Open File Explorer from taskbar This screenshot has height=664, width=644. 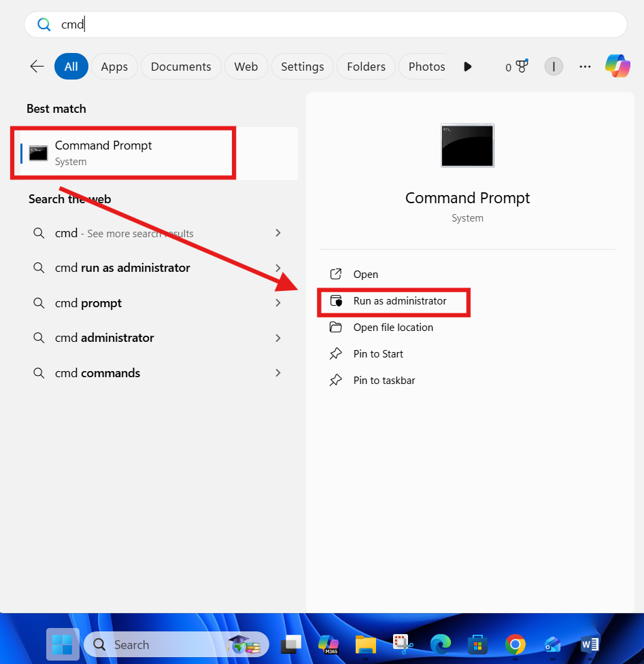click(366, 644)
